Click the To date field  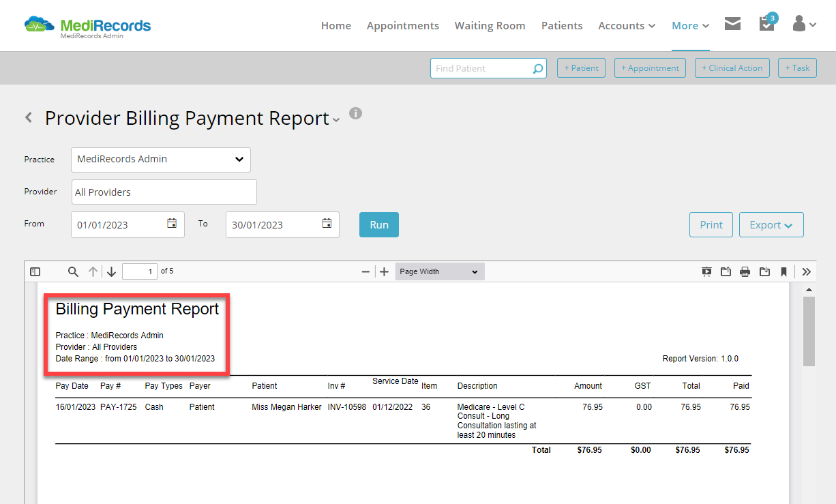click(x=282, y=225)
